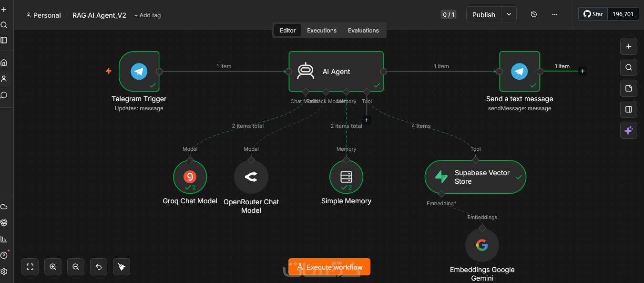The width and height of the screenshot is (644, 283).
Task: Click the orange trigger lightning bolt icon
Action: point(109,71)
